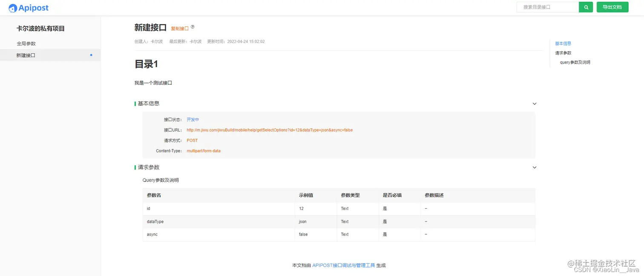
Task: Open the APIPOST接口调试与管理工具 footer link
Action: click(344, 265)
